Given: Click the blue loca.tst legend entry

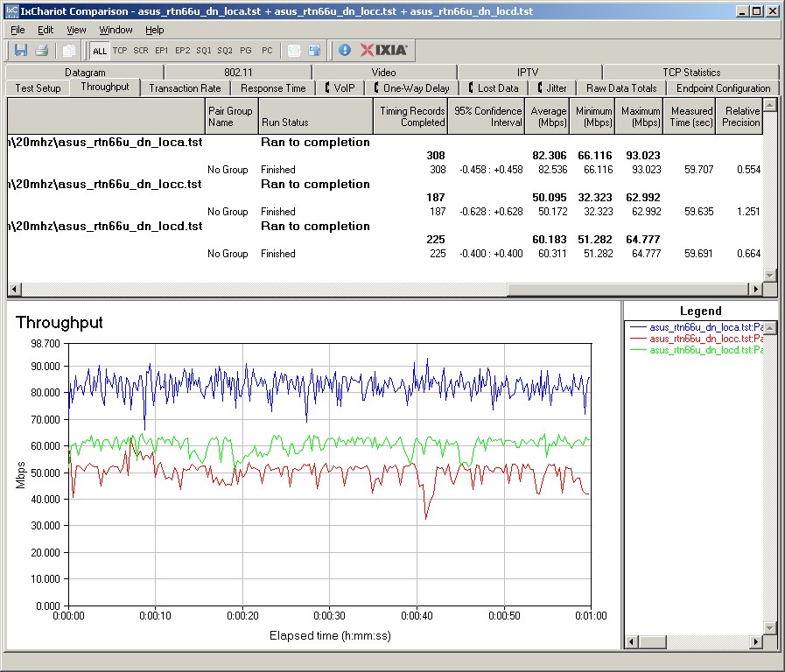Looking at the screenshot, I should (697, 327).
